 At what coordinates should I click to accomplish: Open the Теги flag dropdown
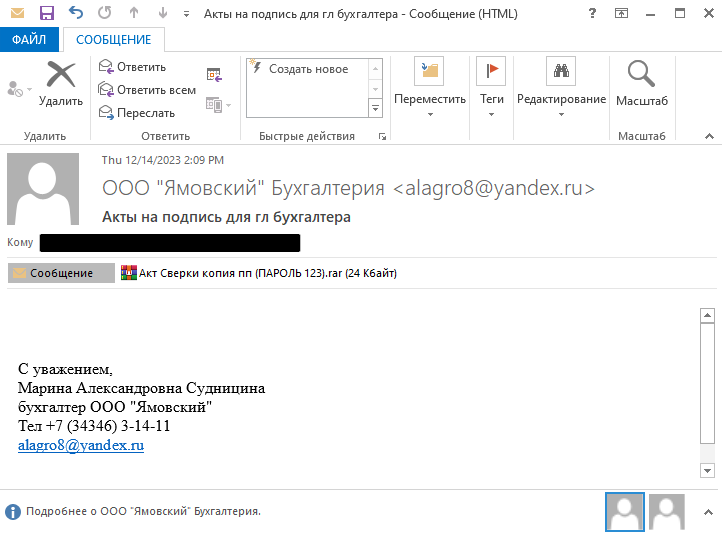[491, 87]
